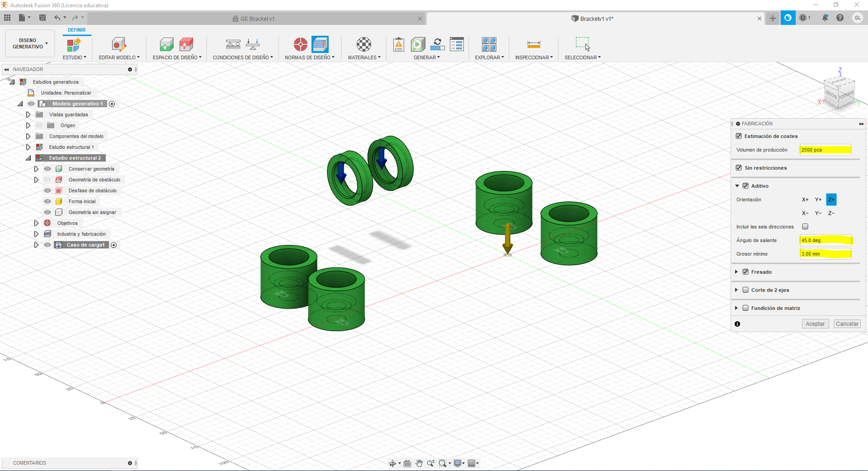This screenshot has width=868, height=471.
Task: Click the Study Materials checkered sphere
Action: (x=364, y=44)
